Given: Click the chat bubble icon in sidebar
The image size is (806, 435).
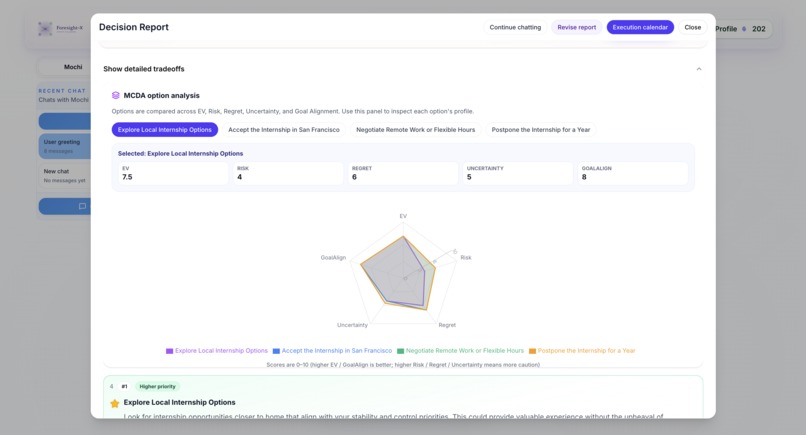Looking at the screenshot, I should tap(82, 206).
